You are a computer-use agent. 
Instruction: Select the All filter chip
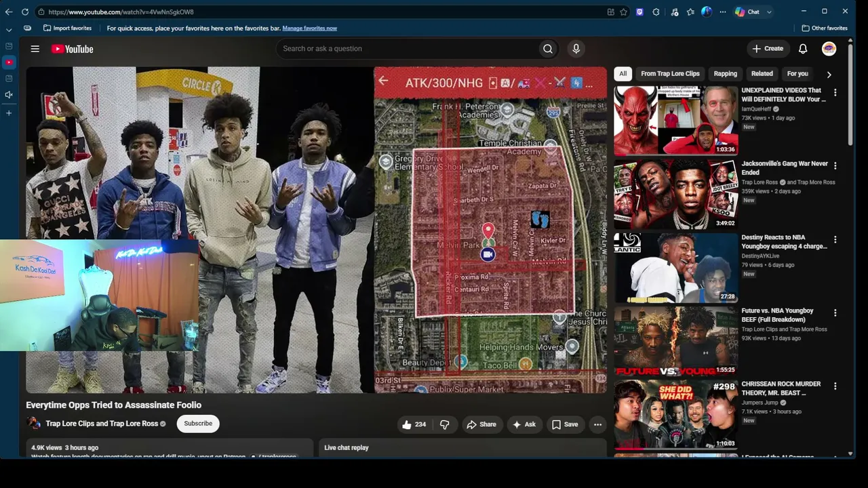pyautogui.click(x=623, y=74)
